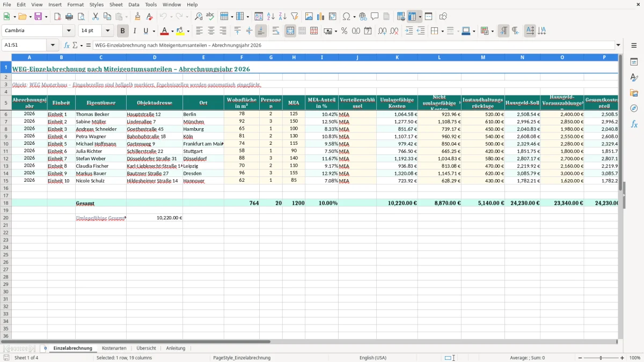
Task: Open the font size dropdown arrow
Action: (x=108, y=31)
